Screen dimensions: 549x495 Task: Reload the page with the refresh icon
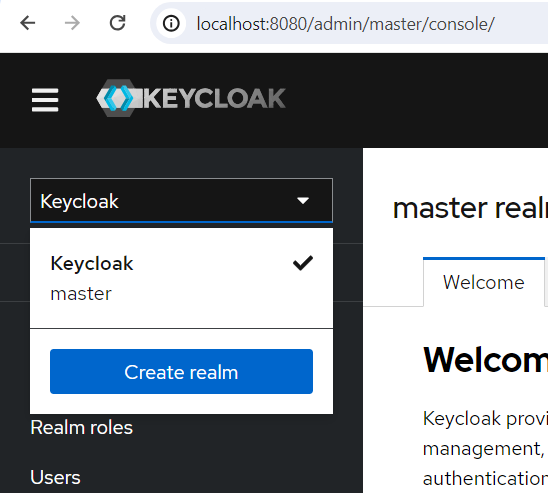[117, 23]
